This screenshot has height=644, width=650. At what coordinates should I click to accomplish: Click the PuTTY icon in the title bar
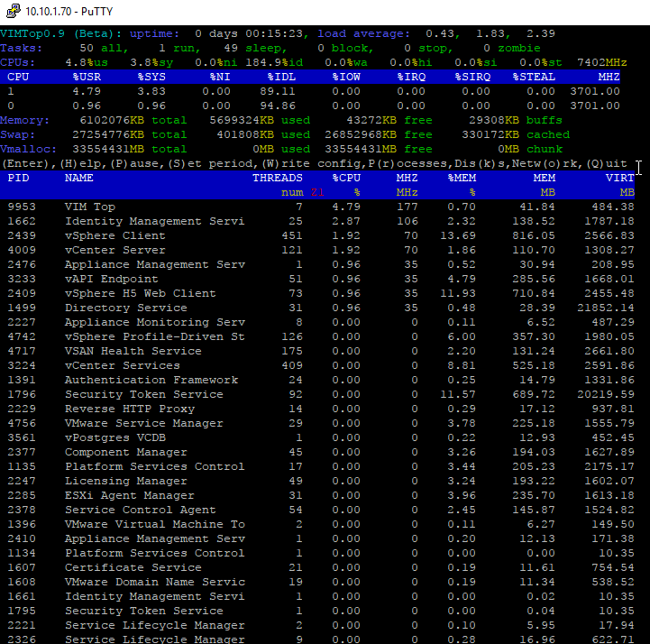pyautogui.click(x=14, y=11)
